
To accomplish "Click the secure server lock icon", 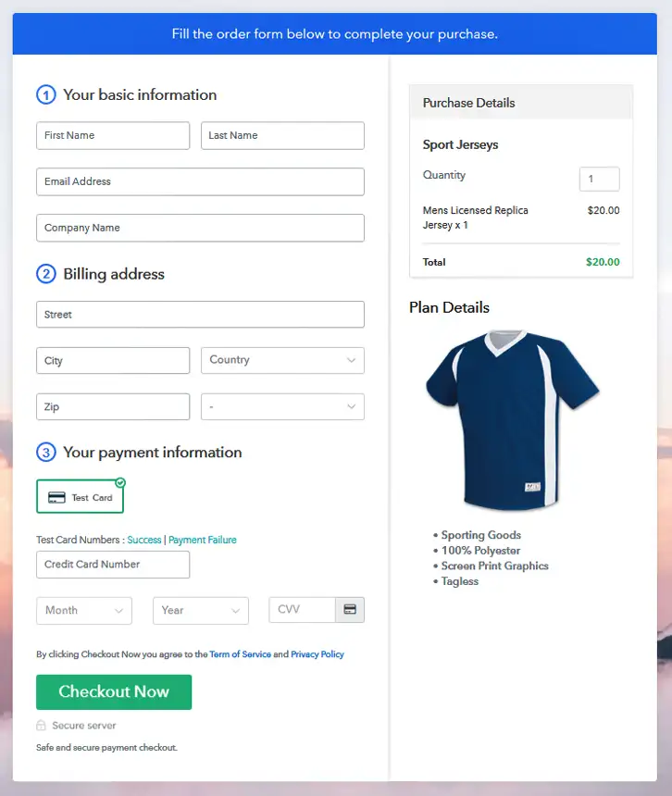I will click(x=41, y=726).
